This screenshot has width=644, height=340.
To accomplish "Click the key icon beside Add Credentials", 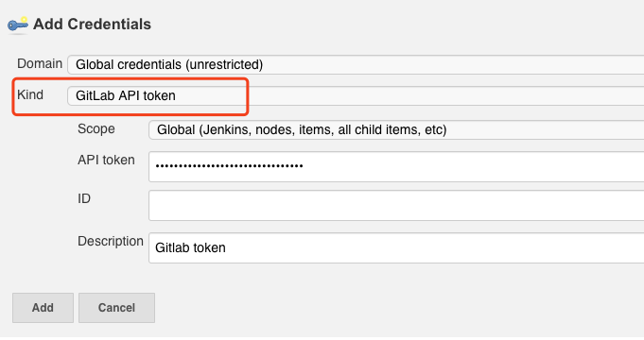I will point(18,25).
